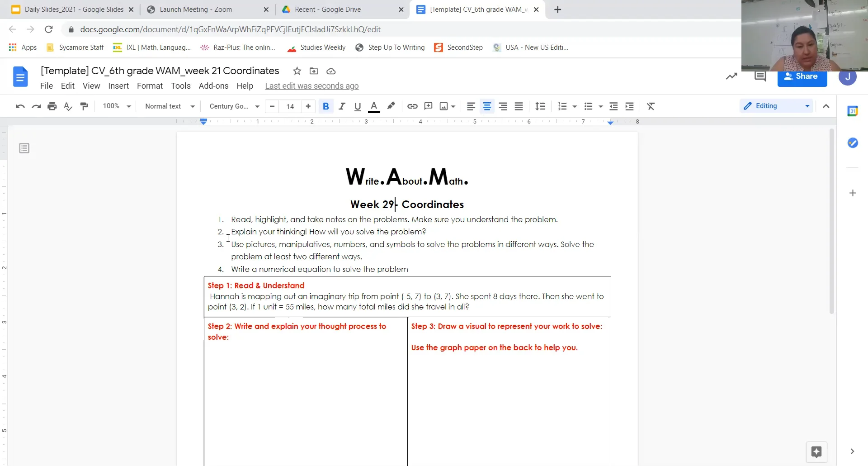Image resolution: width=868 pixels, height=466 pixels.
Task: Open Google Calendar side panel
Action: tap(853, 111)
